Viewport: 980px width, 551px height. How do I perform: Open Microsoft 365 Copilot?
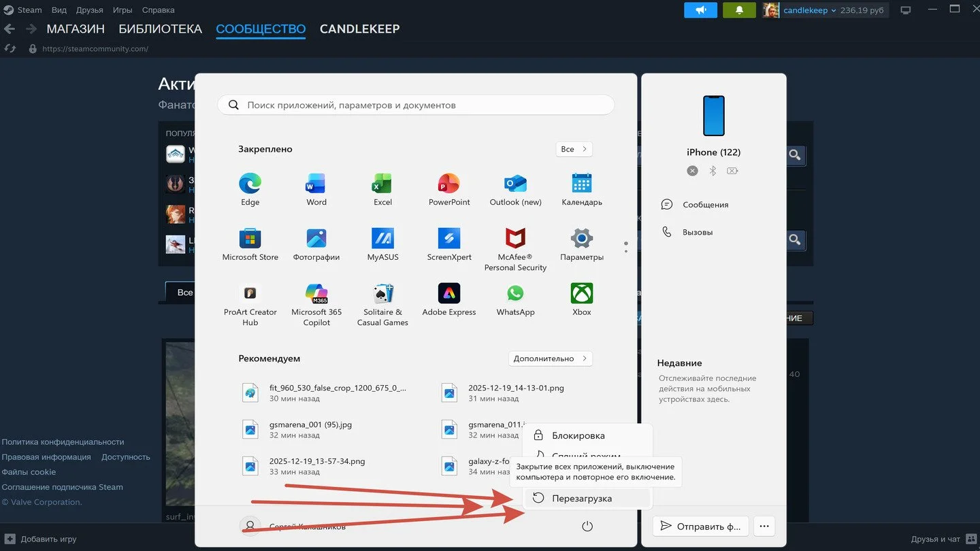[316, 304]
